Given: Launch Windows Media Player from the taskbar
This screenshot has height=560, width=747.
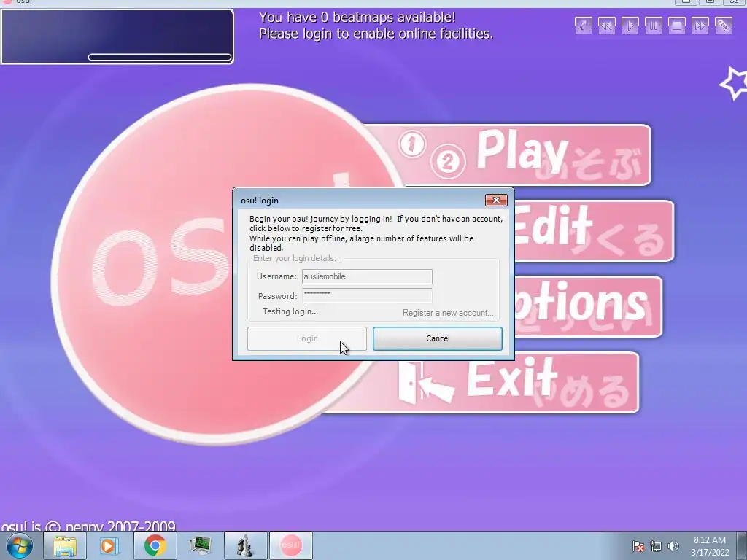Looking at the screenshot, I should [109, 545].
